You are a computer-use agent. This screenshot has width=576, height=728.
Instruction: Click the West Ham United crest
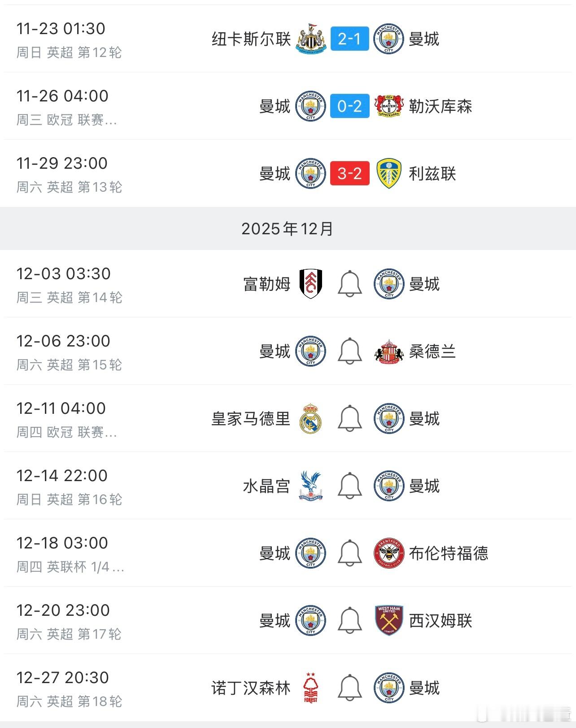coord(388,620)
